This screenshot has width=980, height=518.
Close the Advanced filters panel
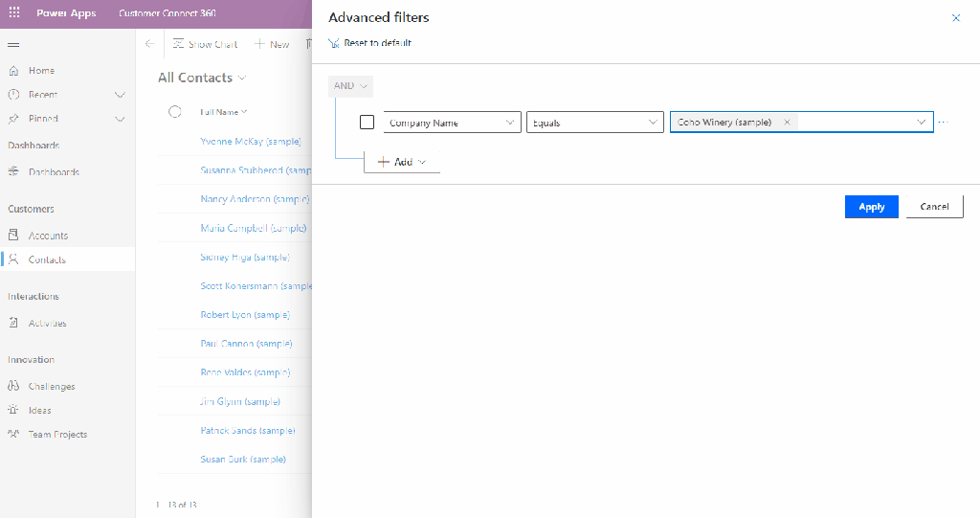(955, 18)
